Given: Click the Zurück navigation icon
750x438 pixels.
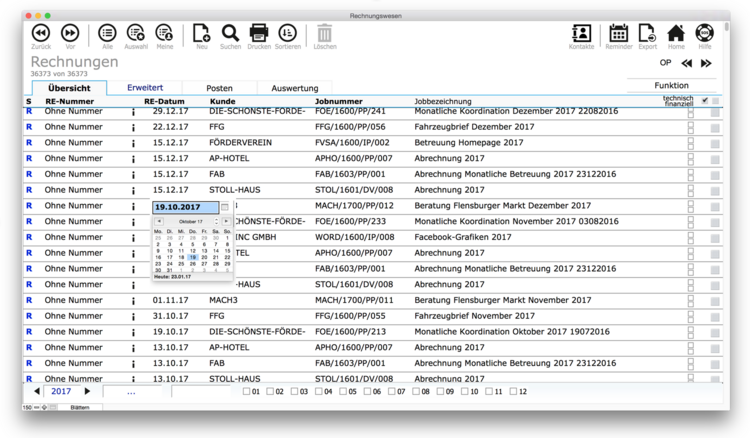Looking at the screenshot, I should [41, 33].
